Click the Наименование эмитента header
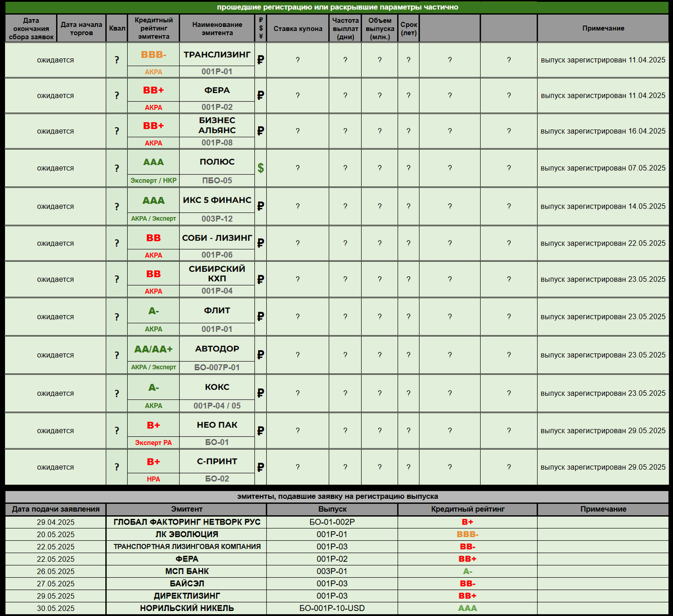 217,29
